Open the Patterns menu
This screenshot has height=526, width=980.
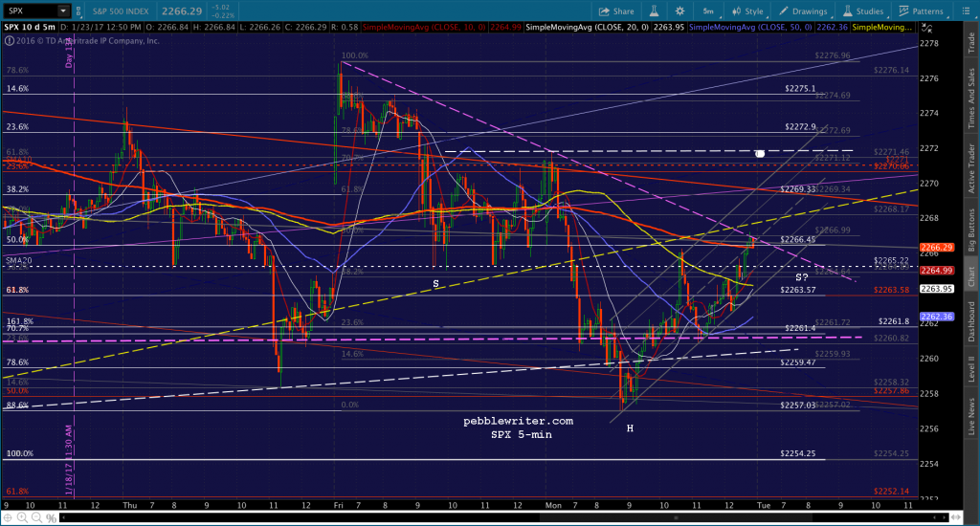(x=922, y=11)
